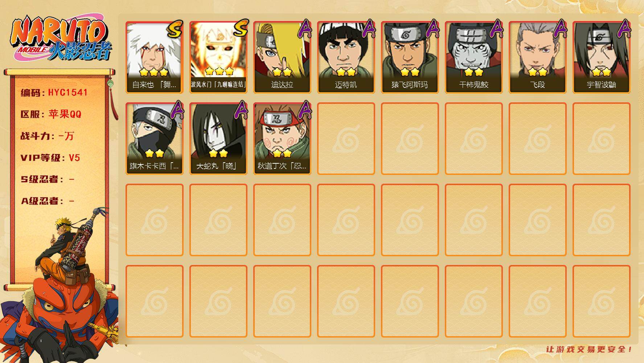
Task: Click the S rank badge on 自来也
Action: pyautogui.click(x=175, y=29)
